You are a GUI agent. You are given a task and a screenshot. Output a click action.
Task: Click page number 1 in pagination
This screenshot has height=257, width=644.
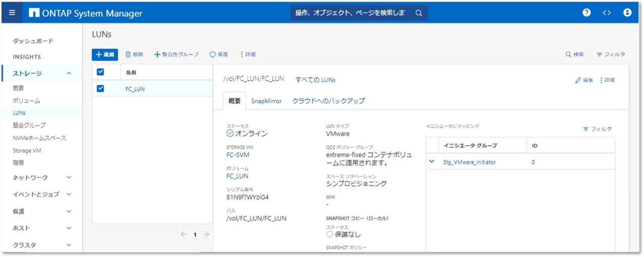pyautogui.click(x=195, y=235)
